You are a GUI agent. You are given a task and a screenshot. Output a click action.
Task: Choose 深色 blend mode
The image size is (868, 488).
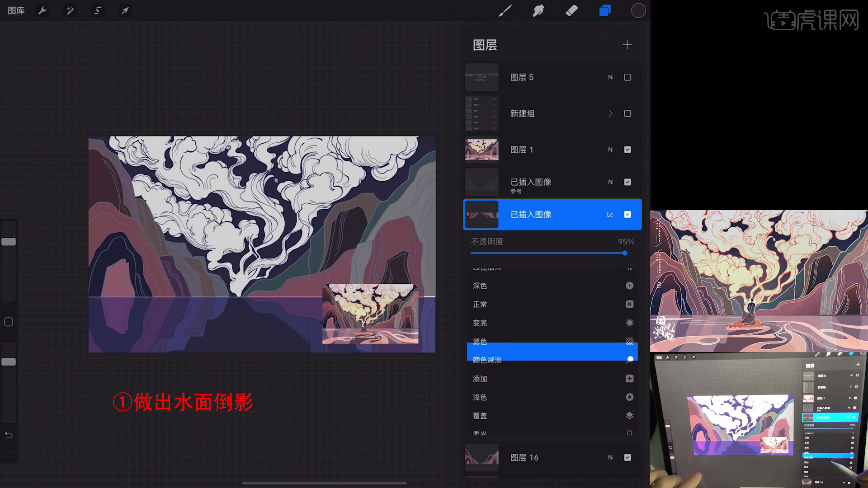pyautogui.click(x=552, y=286)
